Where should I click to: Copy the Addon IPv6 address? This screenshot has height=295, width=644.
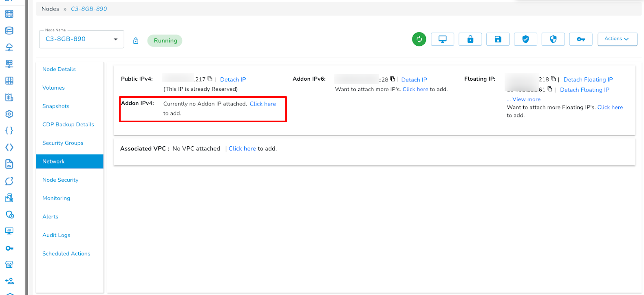pyautogui.click(x=393, y=79)
